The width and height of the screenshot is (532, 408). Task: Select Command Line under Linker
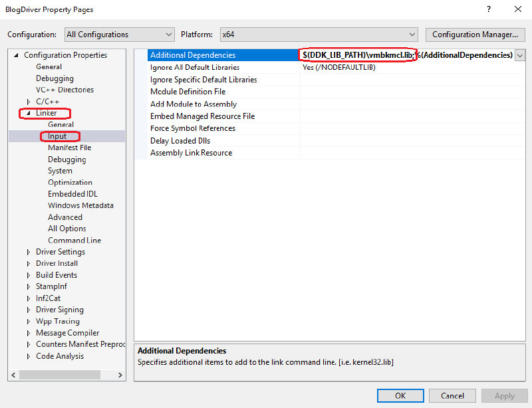(74, 240)
